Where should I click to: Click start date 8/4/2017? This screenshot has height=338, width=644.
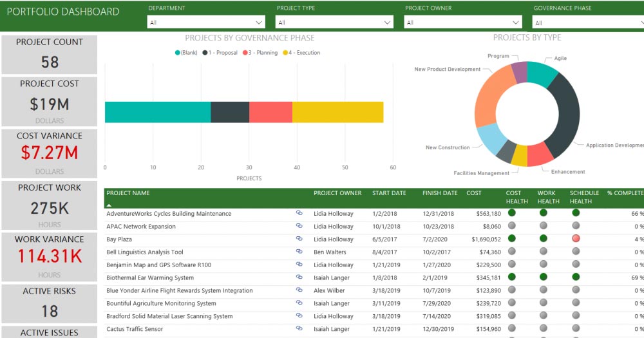[x=384, y=252]
